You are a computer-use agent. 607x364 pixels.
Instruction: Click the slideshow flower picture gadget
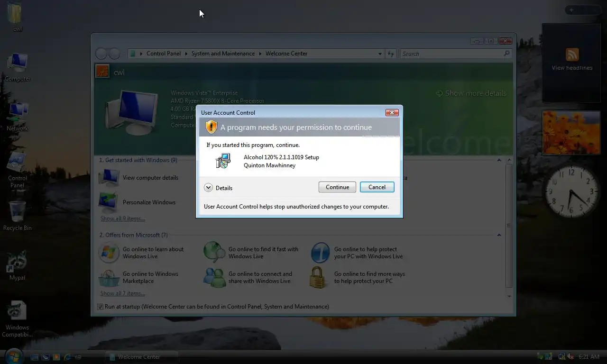click(x=571, y=133)
